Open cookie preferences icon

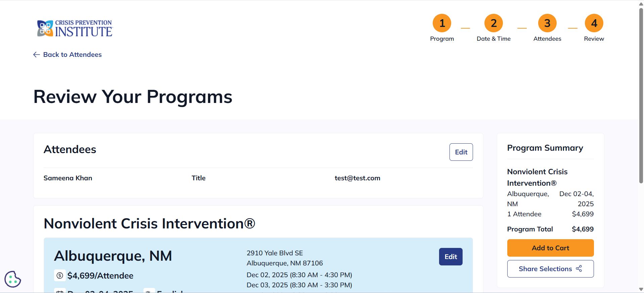pyautogui.click(x=13, y=279)
